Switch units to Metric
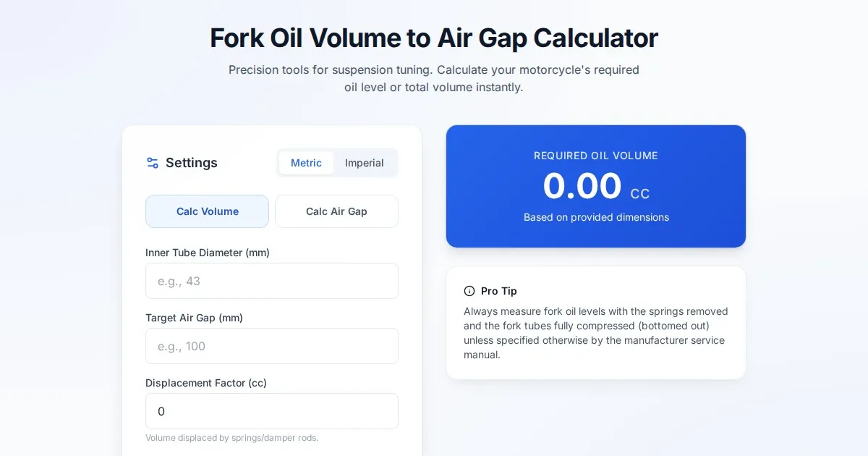 [306, 163]
